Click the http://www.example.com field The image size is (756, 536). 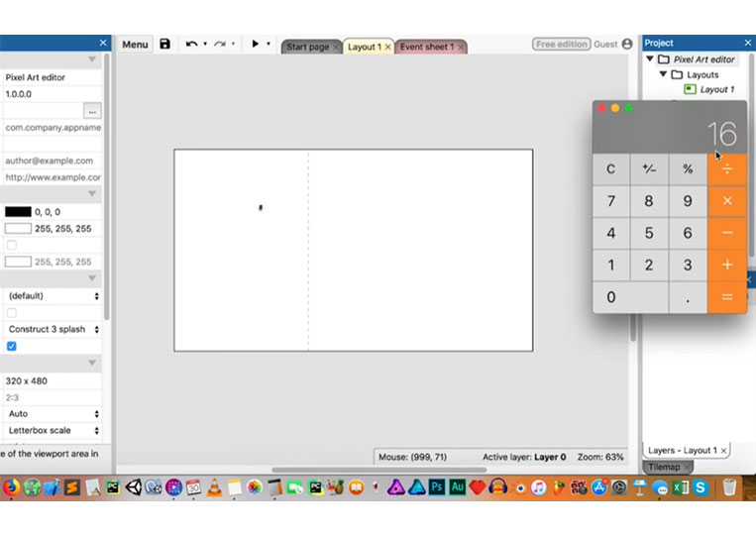point(52,177)
